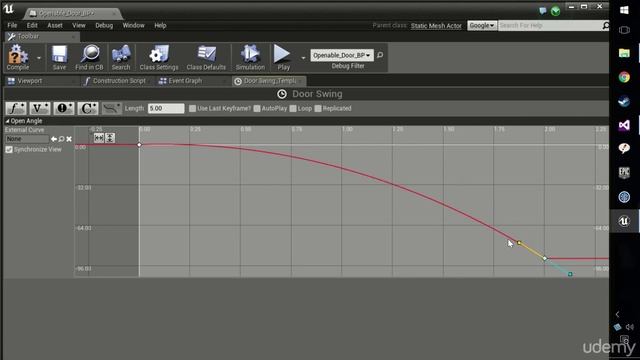Open Openable_Door_BP debug filter dropdown
640x360 pixels.
pos(342,55)
